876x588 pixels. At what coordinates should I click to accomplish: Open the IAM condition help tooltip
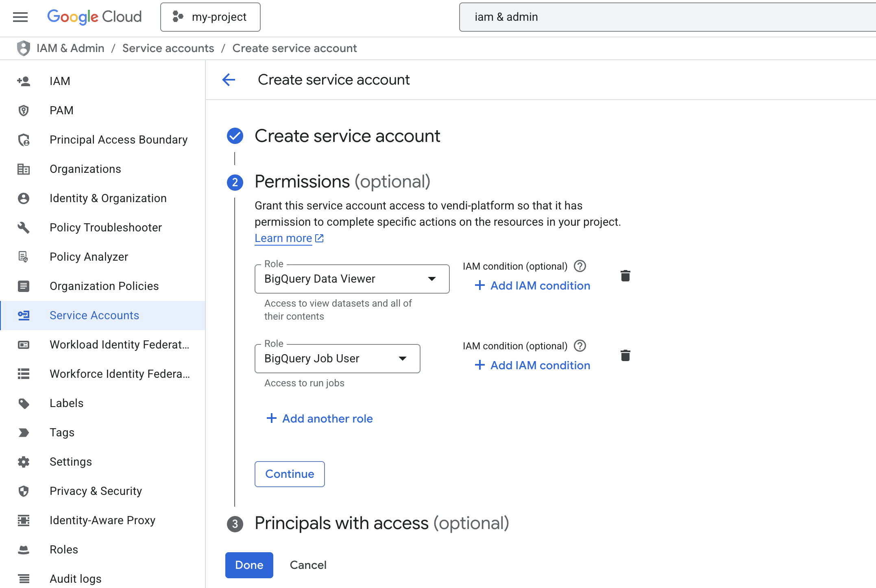[x=580, y=266]
